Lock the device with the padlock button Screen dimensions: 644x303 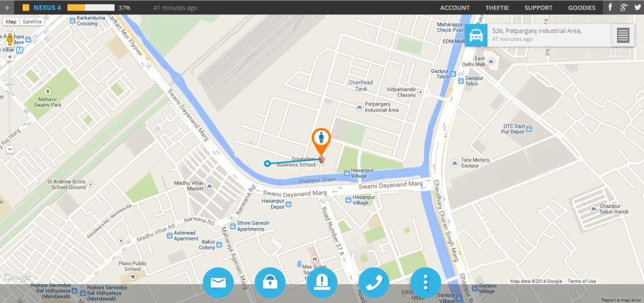[x=270, y=283]
